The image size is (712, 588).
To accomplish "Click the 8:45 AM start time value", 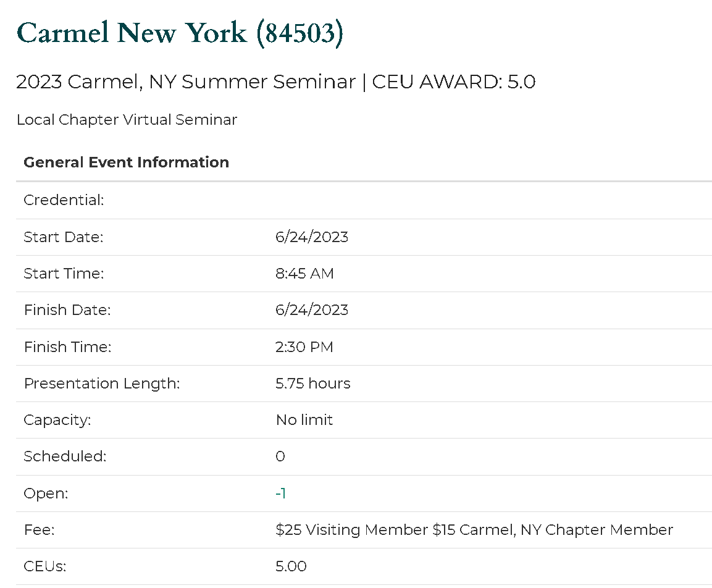I will click(304, 274).
